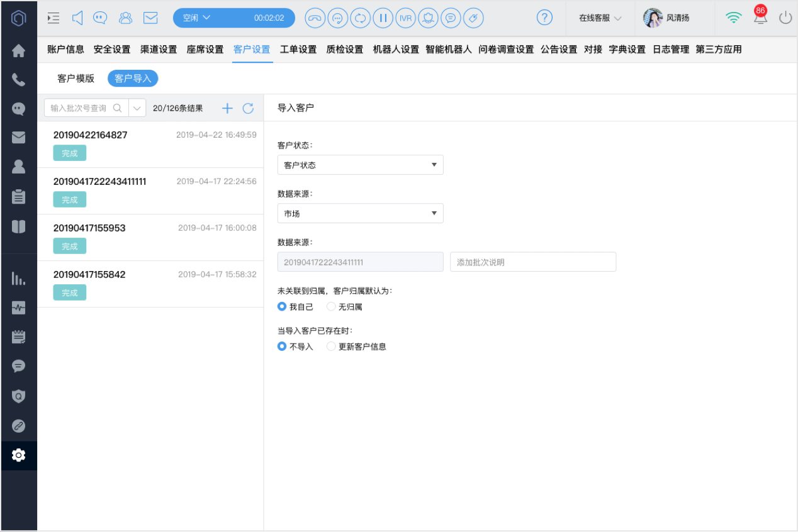Click the tag label icon in the call toolbar

coord(473,18)
